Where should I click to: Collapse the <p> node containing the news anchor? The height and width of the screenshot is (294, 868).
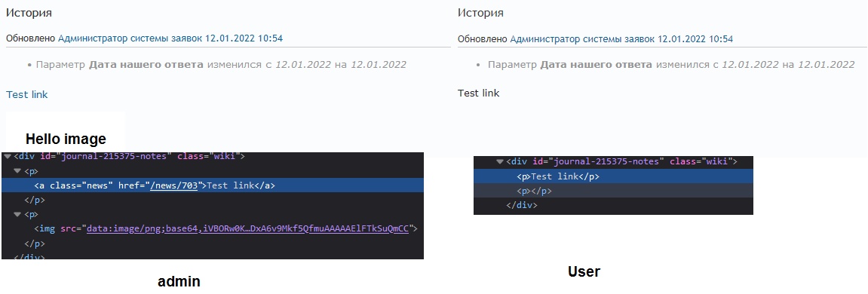coord(17,171)
